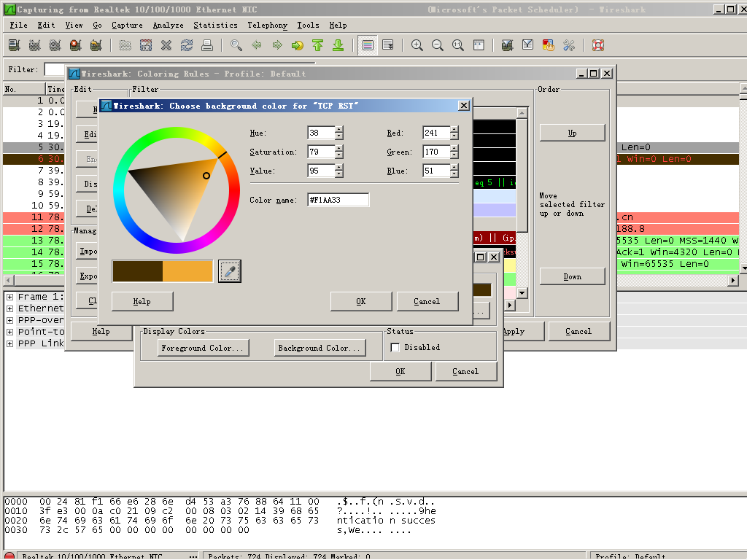
Task: Jump to last packet toolbar icon
Action: pyautogui.click(x=338, y=45)
